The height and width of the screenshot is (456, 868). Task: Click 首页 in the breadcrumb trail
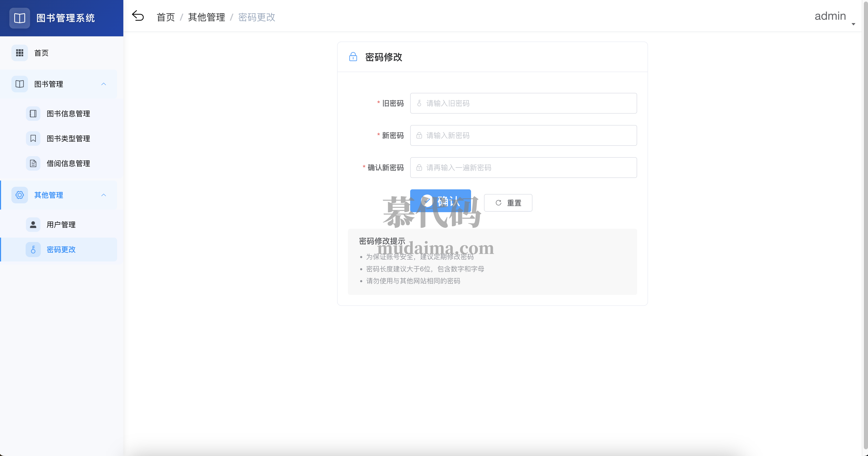[x=166, y=17]
